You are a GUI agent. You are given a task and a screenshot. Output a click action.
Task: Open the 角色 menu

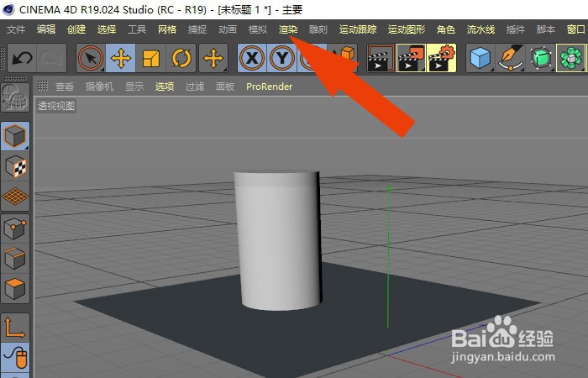pyautogui.click(x=446, y=29)
